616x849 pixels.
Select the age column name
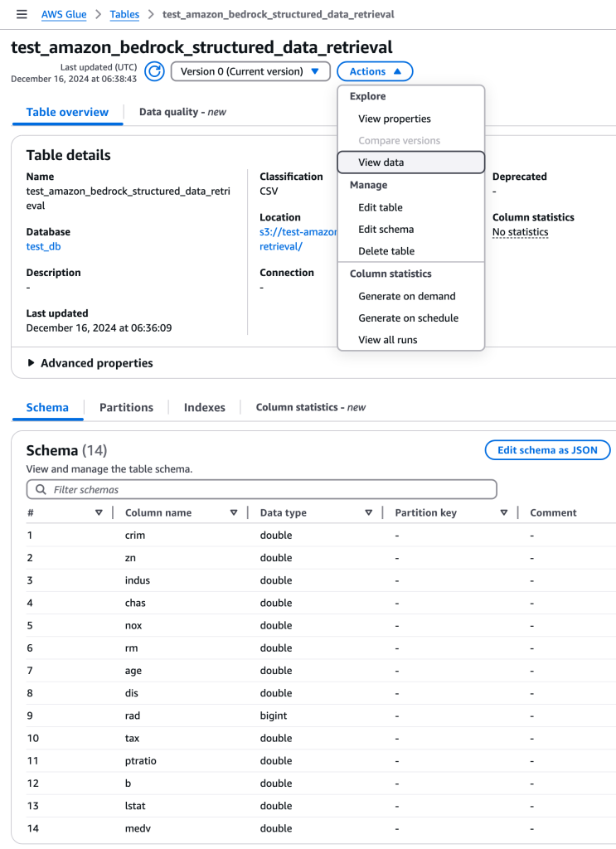pos(133,671)
